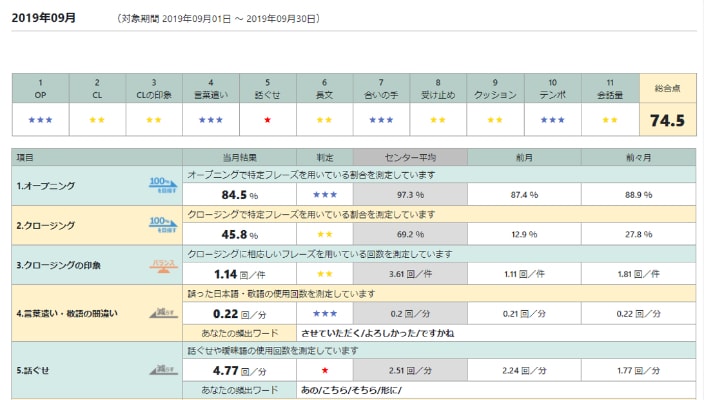Click the 4.77 回/分 result value
704x400 pixels.
pos(240,370)
